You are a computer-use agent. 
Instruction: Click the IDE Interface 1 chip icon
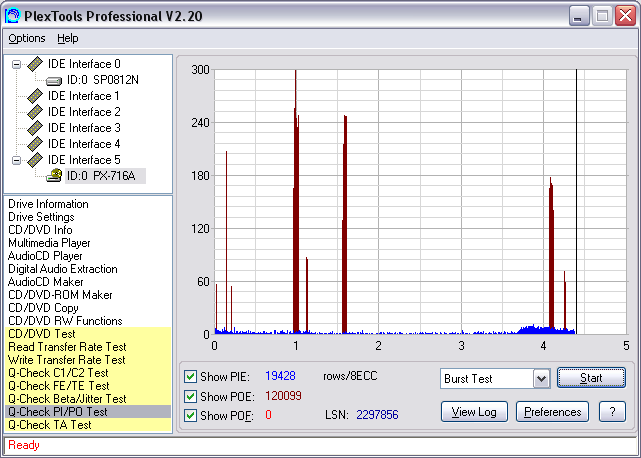point(35,96)
